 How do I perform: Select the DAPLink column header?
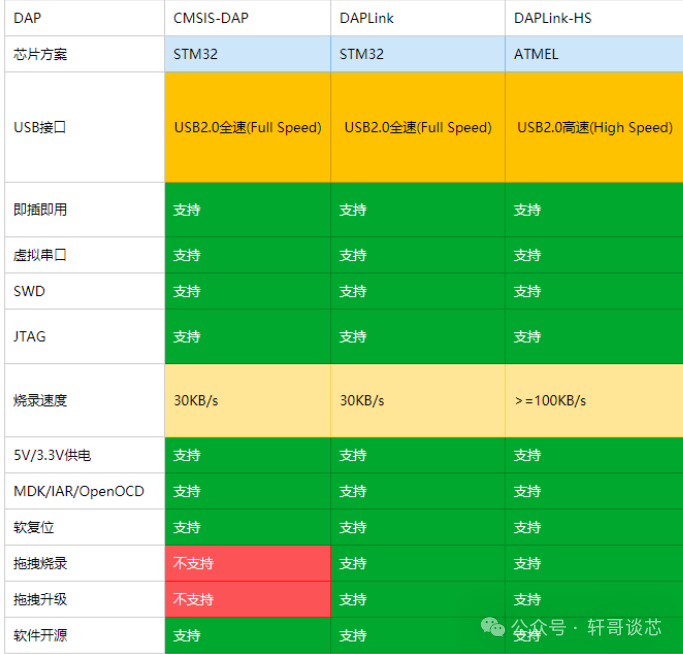click(418, 18)
